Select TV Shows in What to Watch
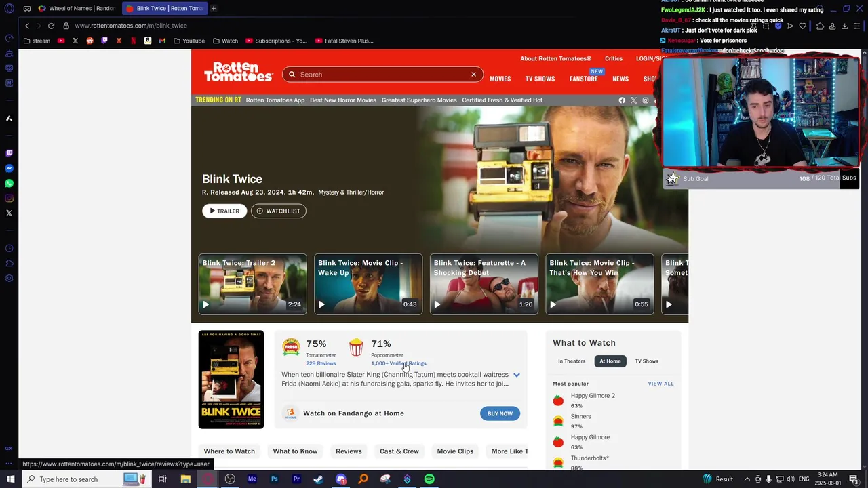The image size is (868, 488). 646,361
